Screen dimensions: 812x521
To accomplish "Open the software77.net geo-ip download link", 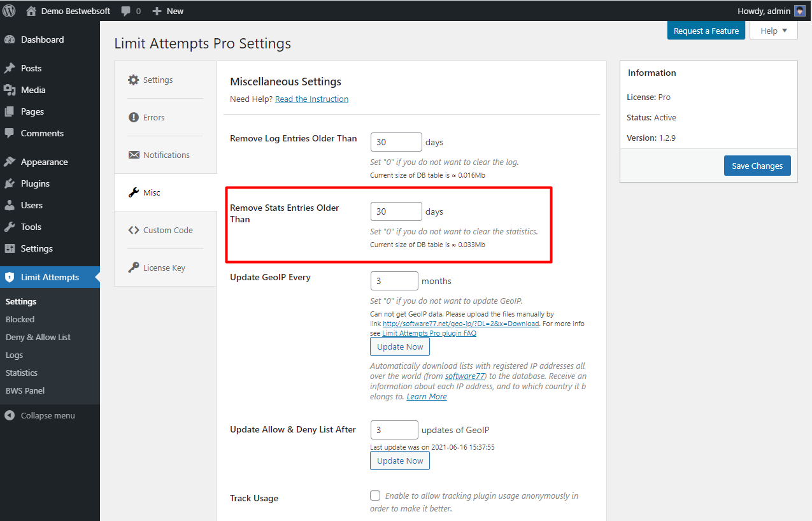I will point(461,324).
